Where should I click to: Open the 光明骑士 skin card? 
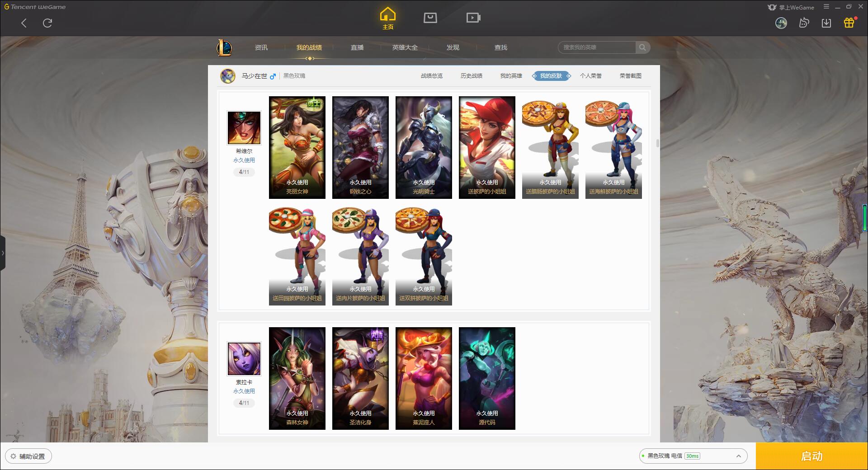[424, 147]
